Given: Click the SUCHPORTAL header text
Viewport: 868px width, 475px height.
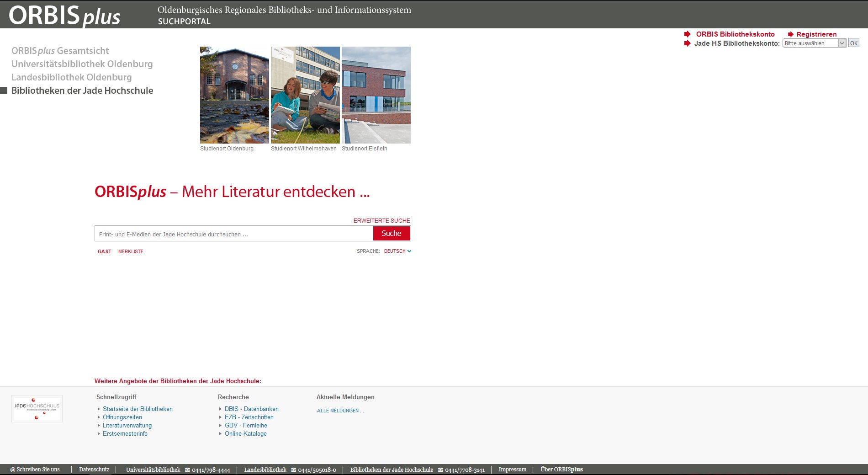Looking at the screenshot, I should tap(184, 21).
